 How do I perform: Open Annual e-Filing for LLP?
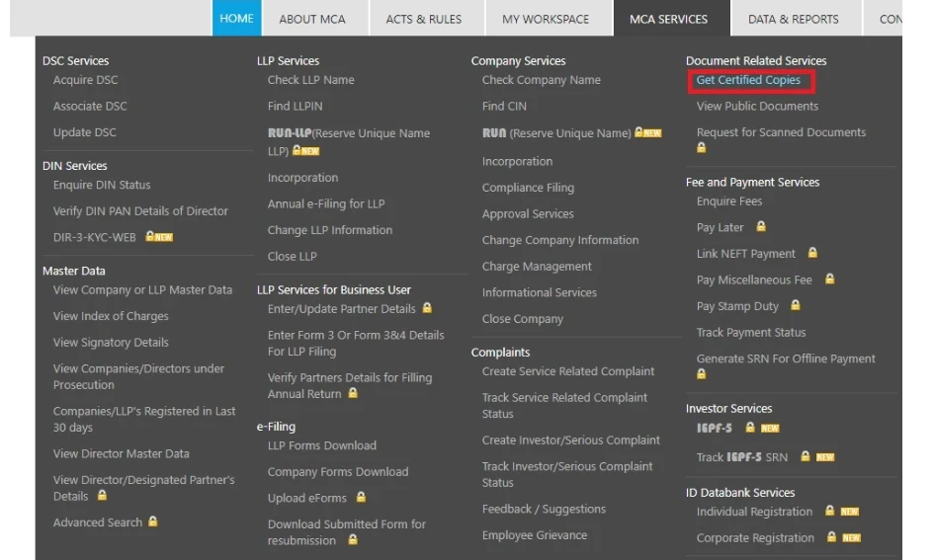(x=326, y=203)
